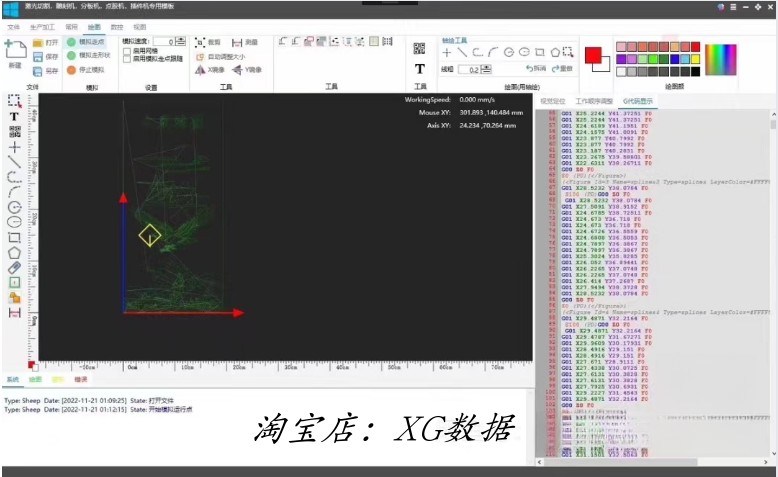Select the left sidebar selection tool
This screenshot has width=778, height=477.
pos(14,101)
